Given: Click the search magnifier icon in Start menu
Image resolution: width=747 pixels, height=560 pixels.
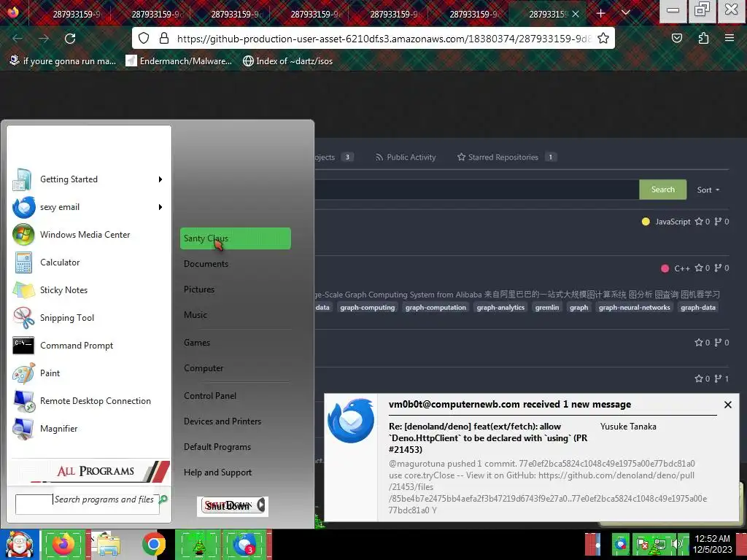Looking at the screenshot, I should pos(163,499).
